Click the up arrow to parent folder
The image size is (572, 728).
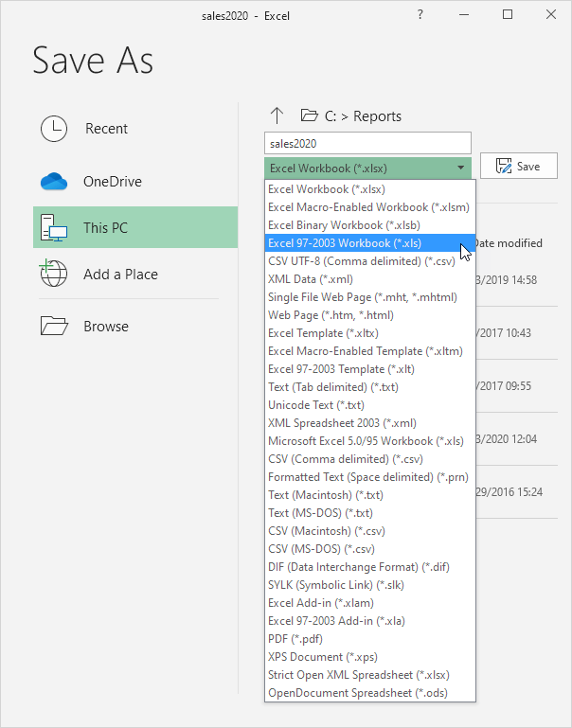pos(277,115)
